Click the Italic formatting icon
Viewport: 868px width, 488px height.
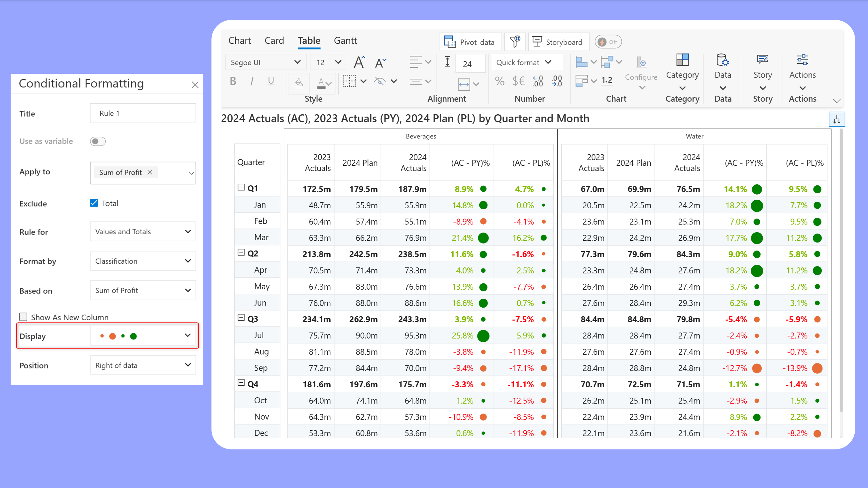(x=252, y=81)
